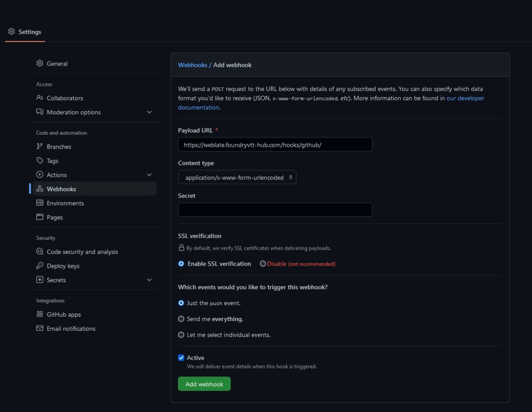Follow the Webhooks breadcrumb link
This screenshot has width=532, height=412.
192,65
